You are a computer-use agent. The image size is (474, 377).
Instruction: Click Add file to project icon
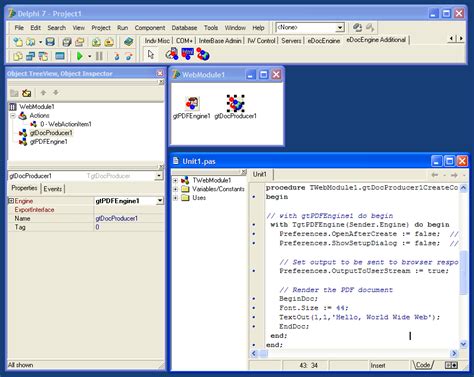(x=96, y=42)
